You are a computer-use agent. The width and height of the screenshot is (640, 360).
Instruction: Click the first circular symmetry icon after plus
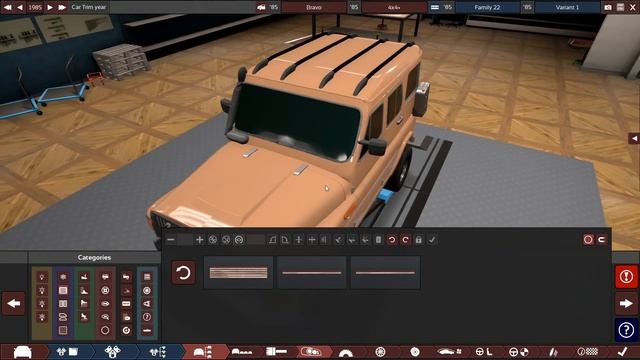pyautogui.click(x=213, y=240)
